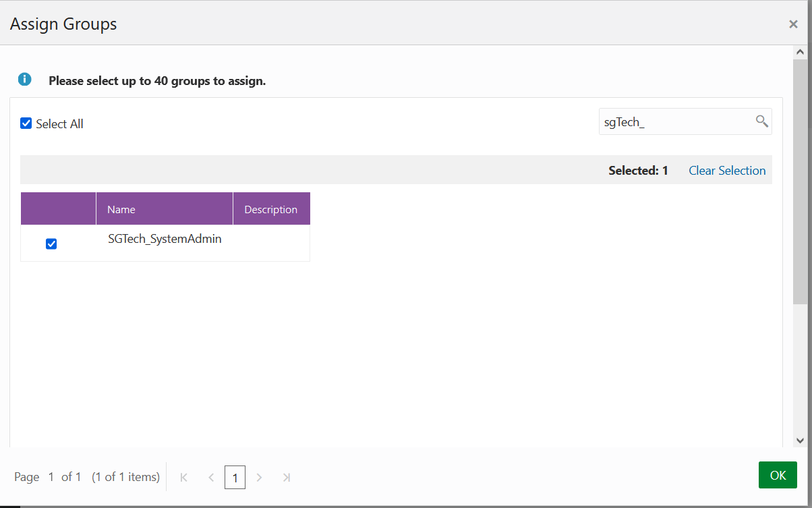The height and width of the screenshot is (508, 812).
Task: Click Clear Selection link
Action: (727, 171)
